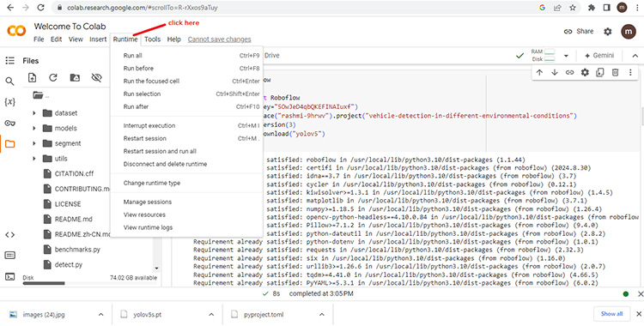This screenshot has height=326, width=644.
Task: Select Manage sessions
Action: 187,202
